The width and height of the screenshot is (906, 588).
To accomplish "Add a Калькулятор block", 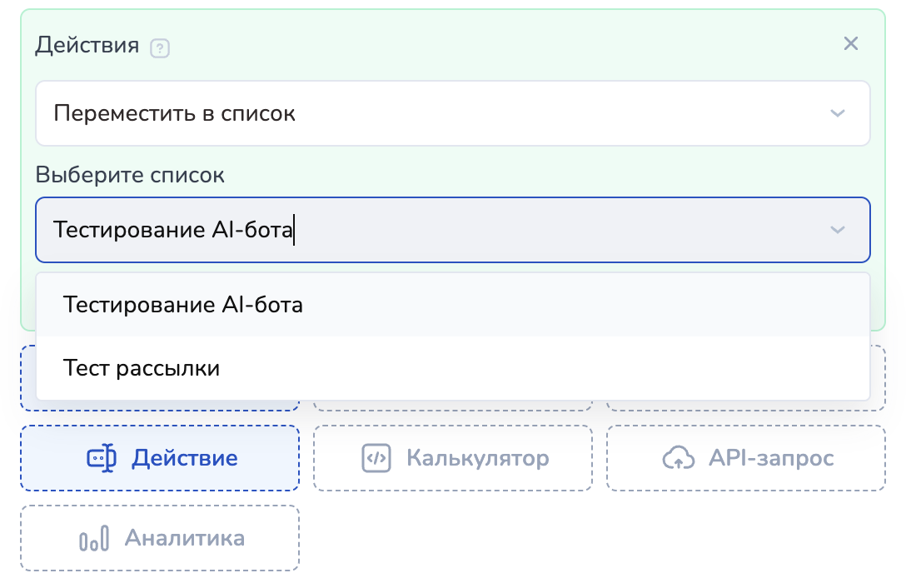I will [x=453, y=458].
